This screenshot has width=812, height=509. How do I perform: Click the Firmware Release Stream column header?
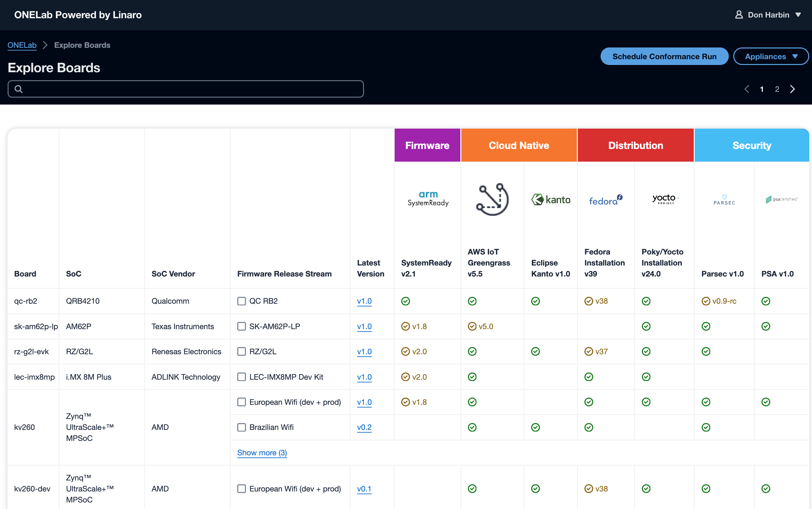pyautogui.click(x=284, y=274)
